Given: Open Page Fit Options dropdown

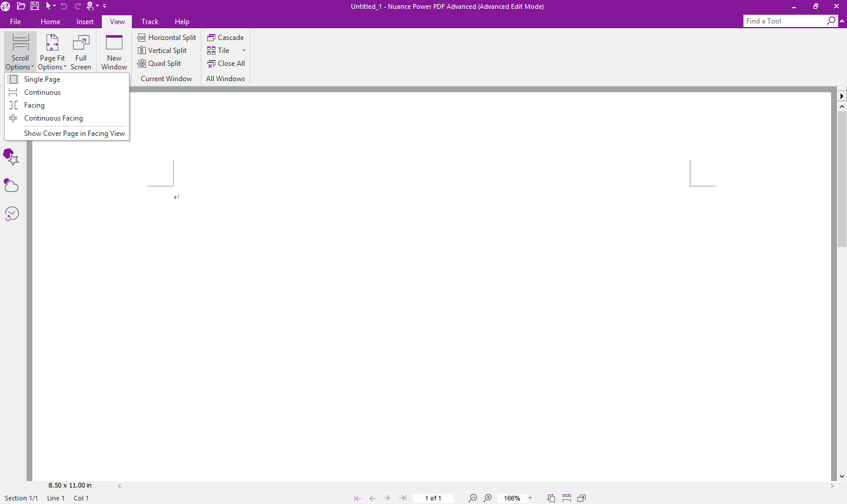Looking at the screenshot, I should 52,52.
